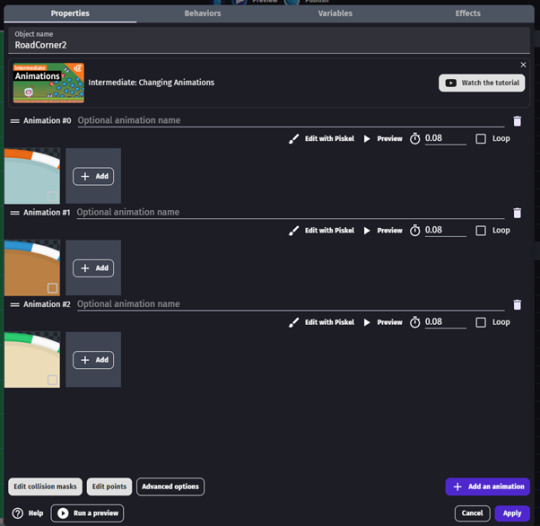This screenshot has width=540, height=526.
Task: Click Watch the tutorial button
Action: click(482, 83)
